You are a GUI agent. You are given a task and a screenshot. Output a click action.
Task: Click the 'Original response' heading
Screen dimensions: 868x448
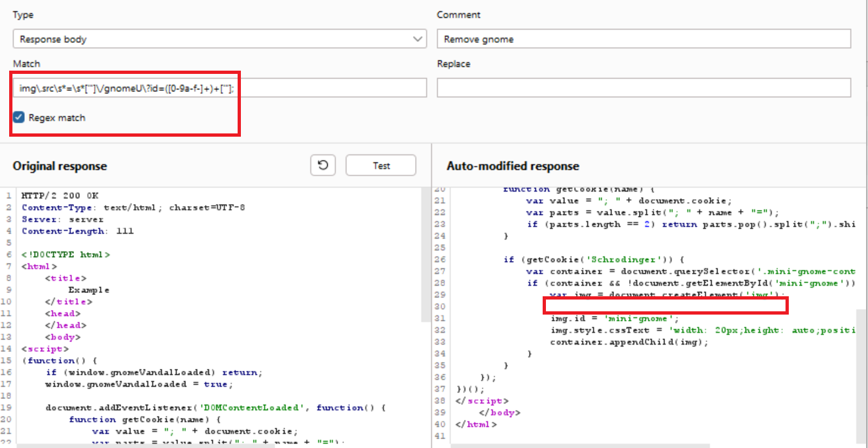click(x=60, y=166)
